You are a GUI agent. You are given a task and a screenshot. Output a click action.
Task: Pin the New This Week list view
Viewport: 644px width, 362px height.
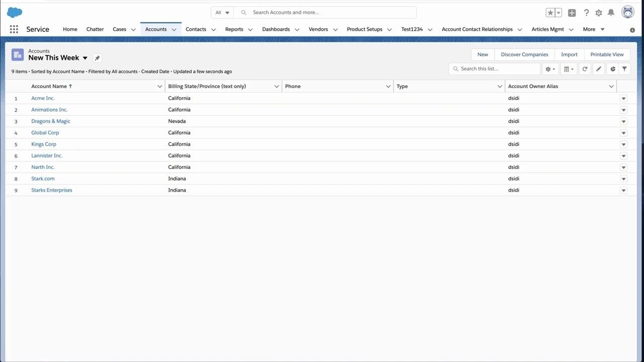(x=98, y=58)
